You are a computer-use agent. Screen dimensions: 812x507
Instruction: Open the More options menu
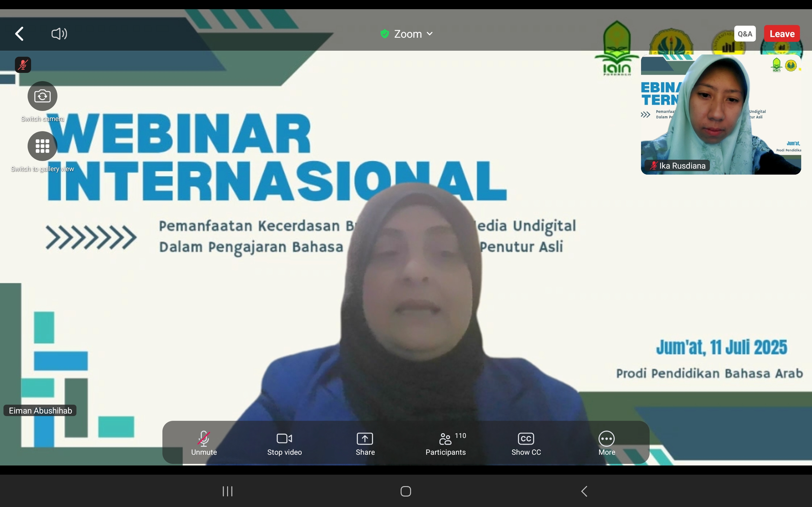tap(607, 443)
